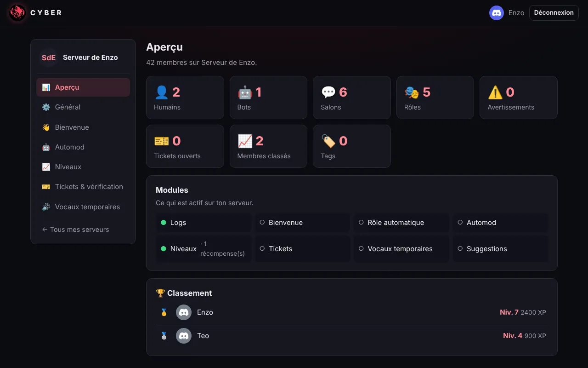Click the Enzo username in the header
This screenshot has height=368, width=588.
pos(516,13)
